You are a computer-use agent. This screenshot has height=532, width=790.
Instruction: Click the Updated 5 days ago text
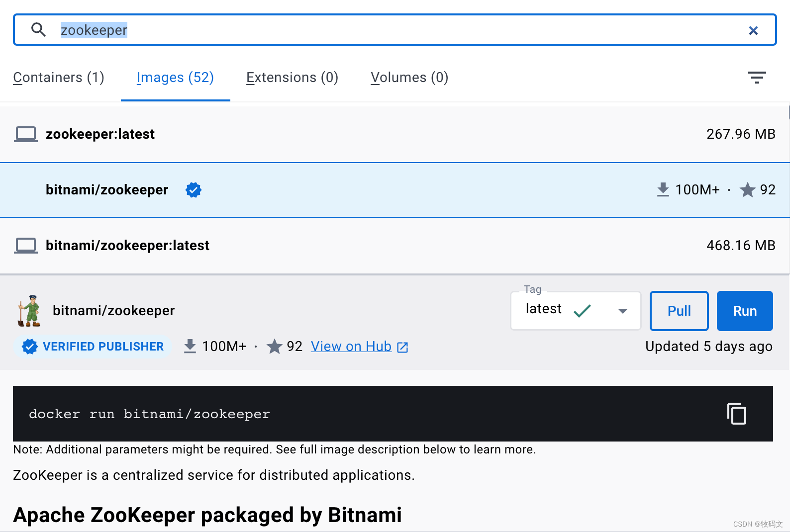pyautogui.click(x=709, y=347)
